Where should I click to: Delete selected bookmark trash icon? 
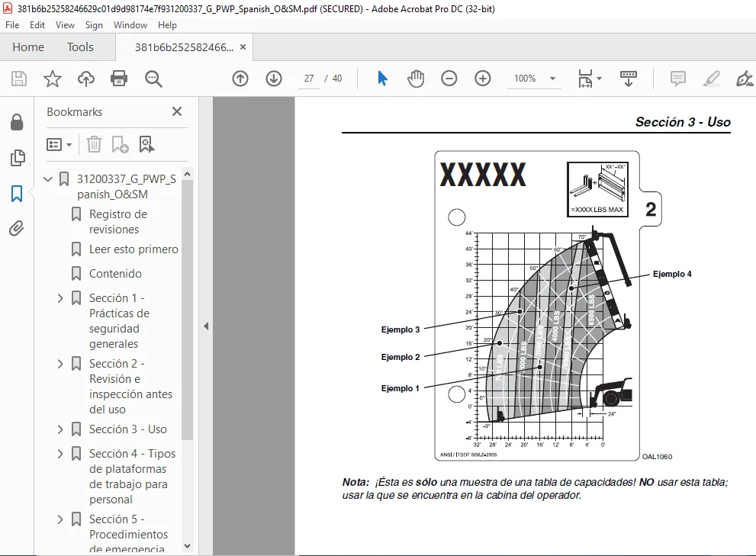[x=94, y=144]
